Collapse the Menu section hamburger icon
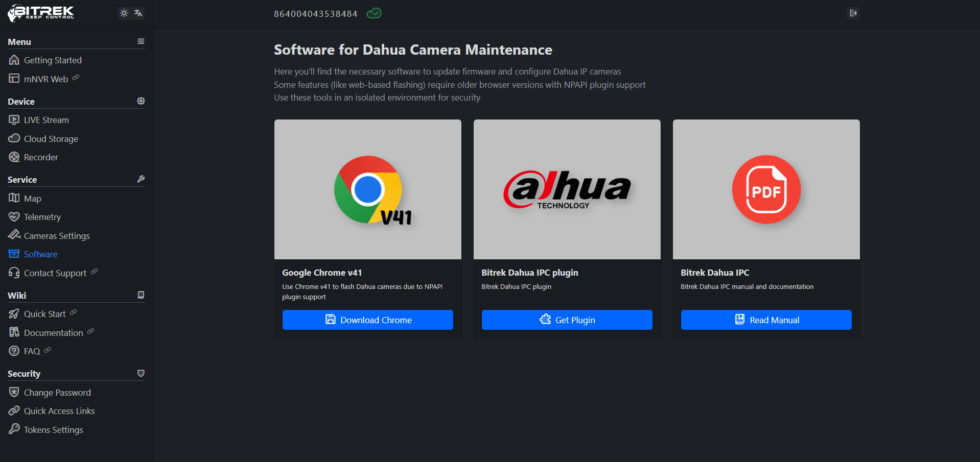Viewport: 980px width, 462px height. click(x=141, y=41)
